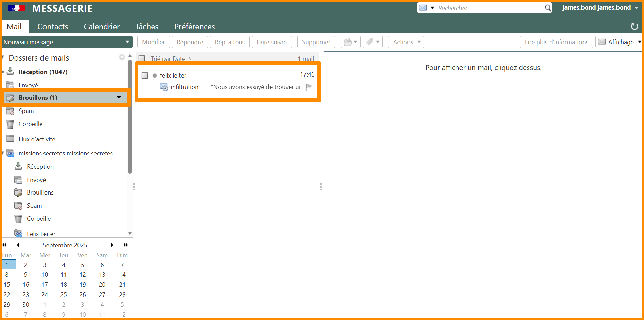644x320 pixels.
Task: Open the tag toolbar icon
Action: [372, 42]
